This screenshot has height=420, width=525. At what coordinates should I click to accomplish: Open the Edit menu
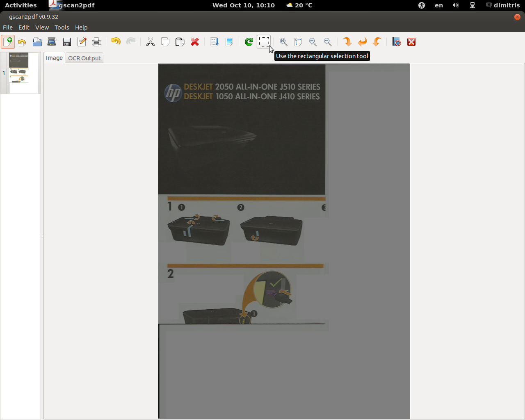tap(24, 27)
